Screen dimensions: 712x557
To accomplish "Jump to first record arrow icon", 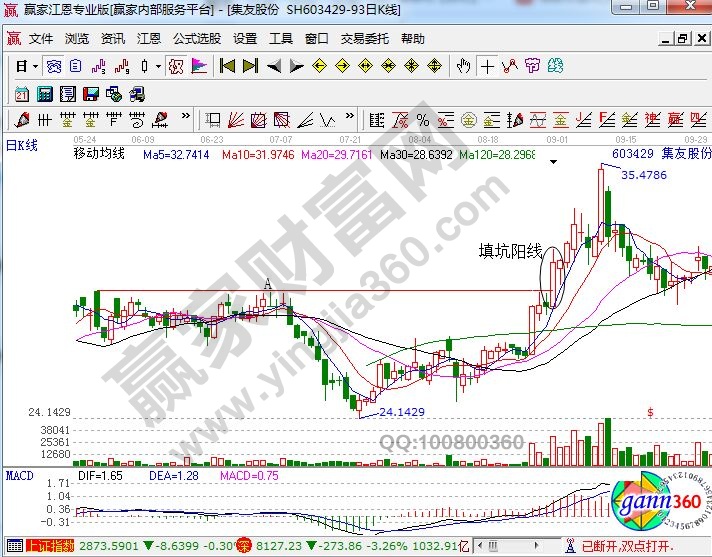I will [227, 66].
